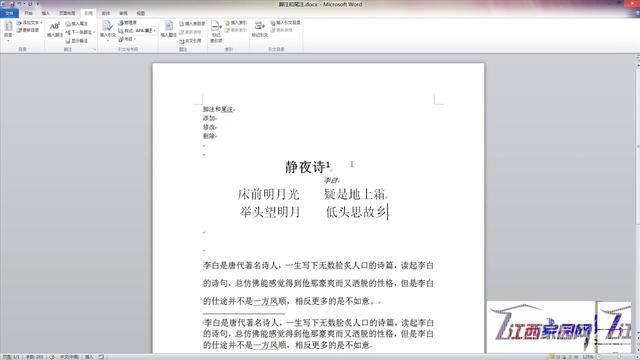The width and height of the screenshot is (640, 360).
Task: Click the word count in the status bar
Action: [x=34, y=357]
